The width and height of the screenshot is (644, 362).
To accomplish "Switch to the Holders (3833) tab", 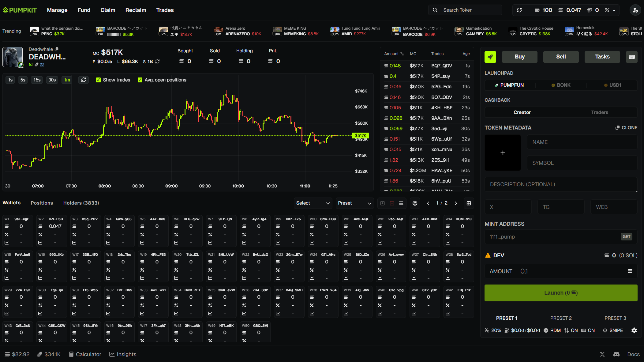I will coord(81,203).
